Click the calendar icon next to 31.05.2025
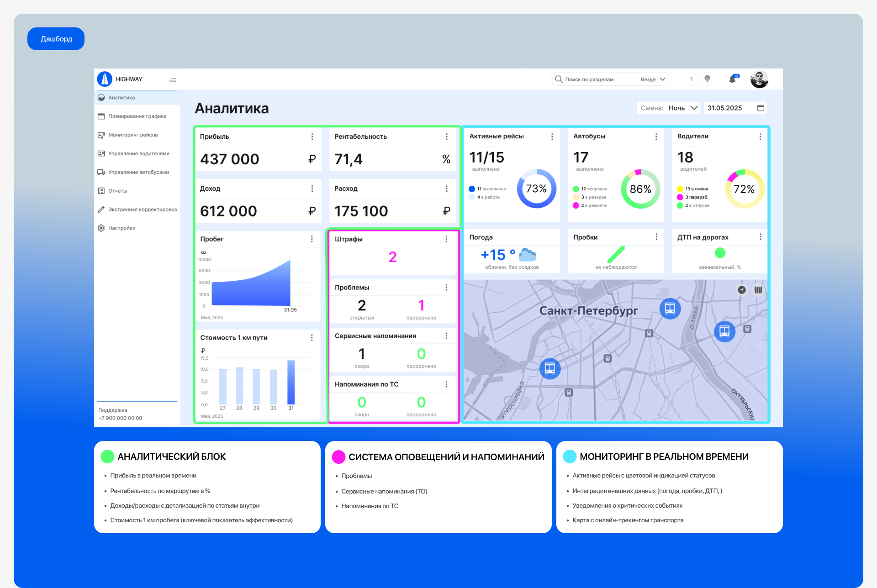The image size is (877, 588). 761,108
